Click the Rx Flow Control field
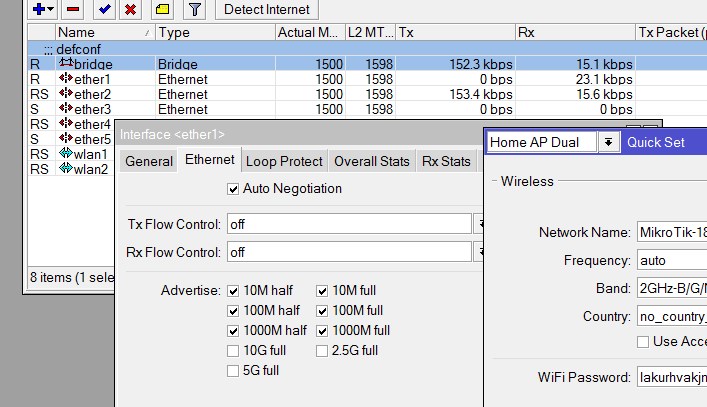Image resolution: width=707 pixels, height=407 pixels. click(349, 252)
